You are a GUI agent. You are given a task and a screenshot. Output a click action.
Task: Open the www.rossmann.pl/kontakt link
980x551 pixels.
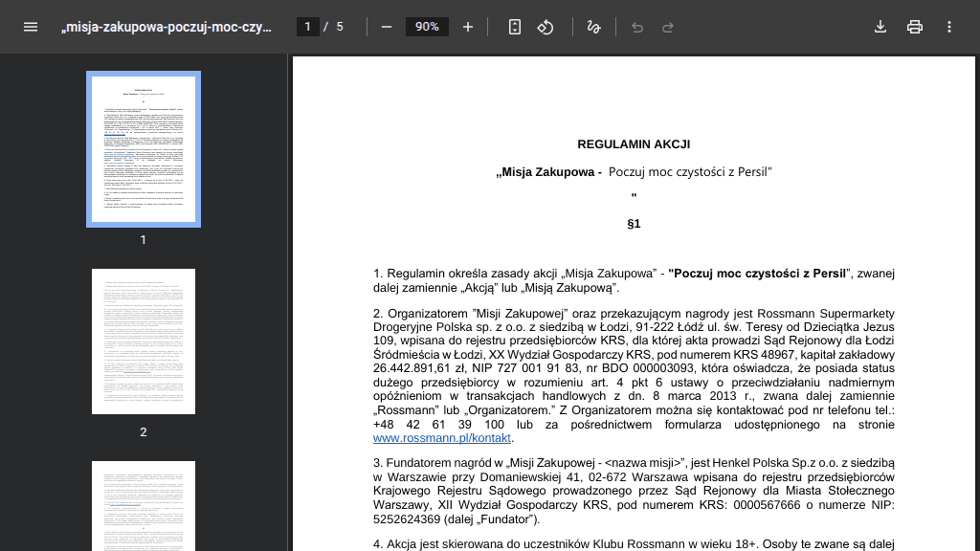pyautogui.click(x=442, y=438)
